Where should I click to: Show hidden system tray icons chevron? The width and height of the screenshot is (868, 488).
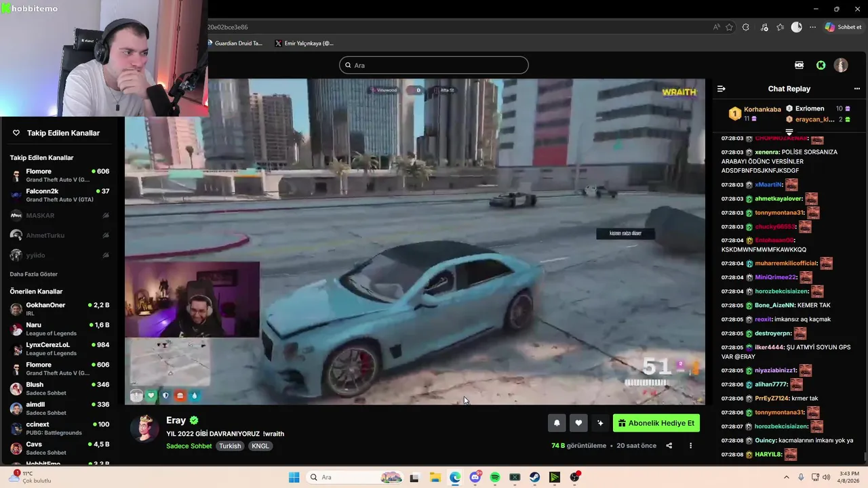[x=787, y=477]
